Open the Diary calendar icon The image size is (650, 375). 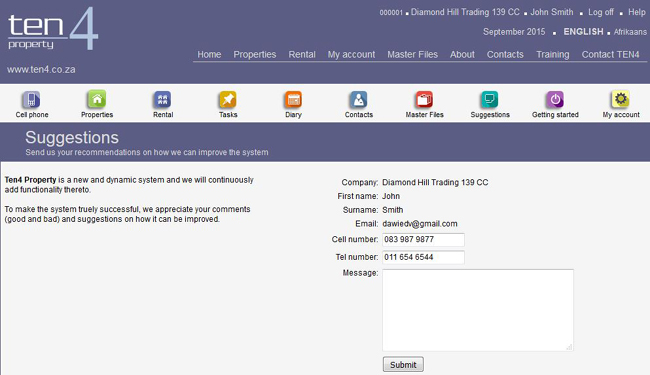coord(293,100)
